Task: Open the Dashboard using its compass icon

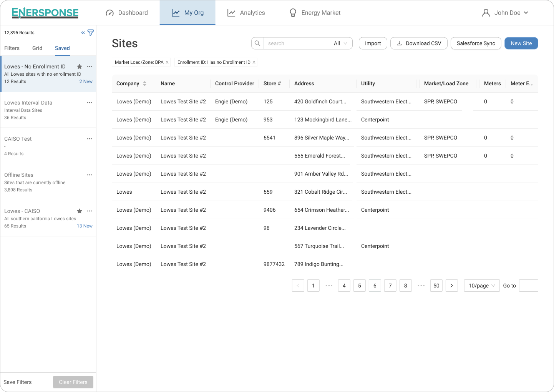Action: click(x=111, y=12)
